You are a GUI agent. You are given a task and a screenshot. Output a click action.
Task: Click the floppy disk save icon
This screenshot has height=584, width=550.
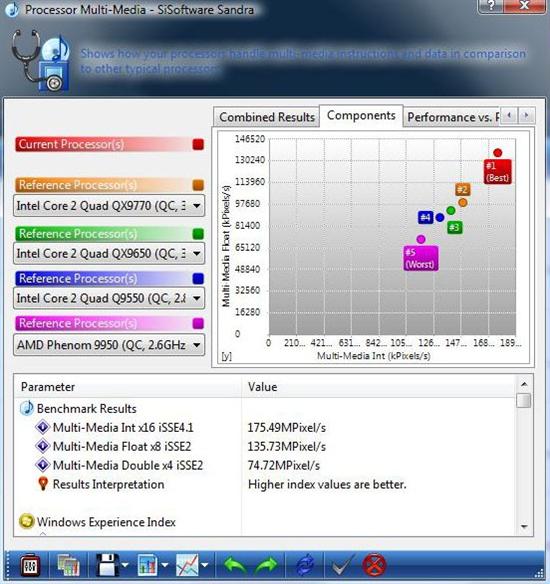(108, 565)
